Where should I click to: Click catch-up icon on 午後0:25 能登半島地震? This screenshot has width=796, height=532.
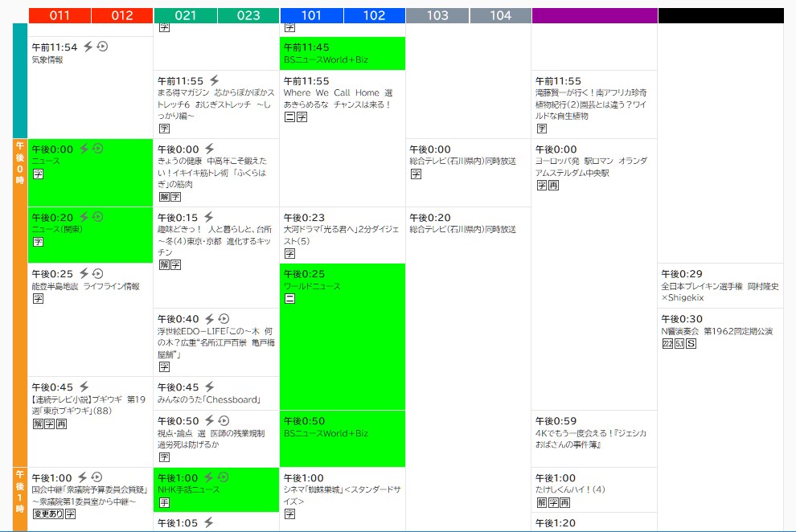click(98, 273)
